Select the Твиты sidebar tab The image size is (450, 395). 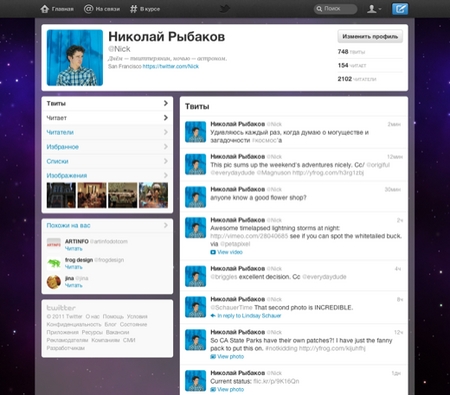tap(107, 104)
